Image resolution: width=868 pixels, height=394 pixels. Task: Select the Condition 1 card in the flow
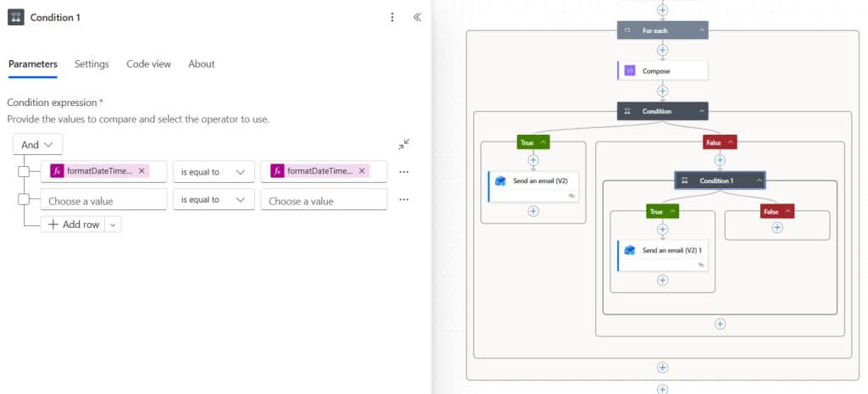pos(720,180)
